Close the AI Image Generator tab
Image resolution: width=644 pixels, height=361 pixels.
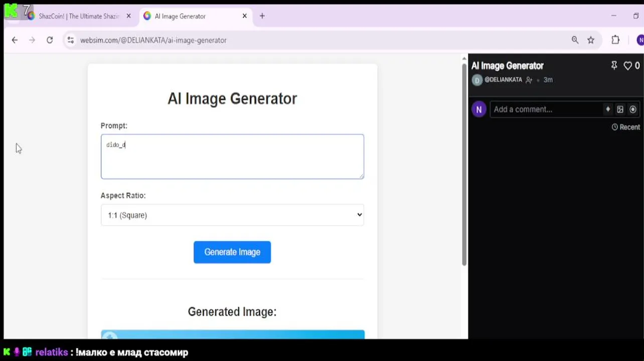point(245,16)
